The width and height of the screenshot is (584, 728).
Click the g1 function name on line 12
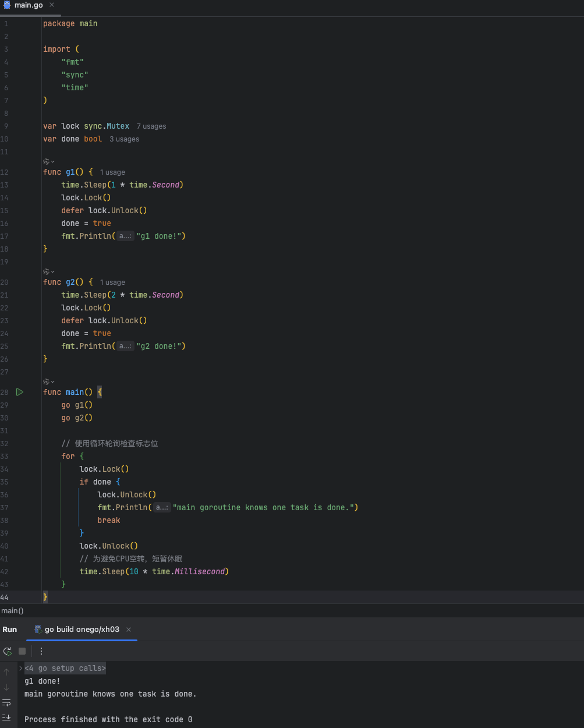70,172
